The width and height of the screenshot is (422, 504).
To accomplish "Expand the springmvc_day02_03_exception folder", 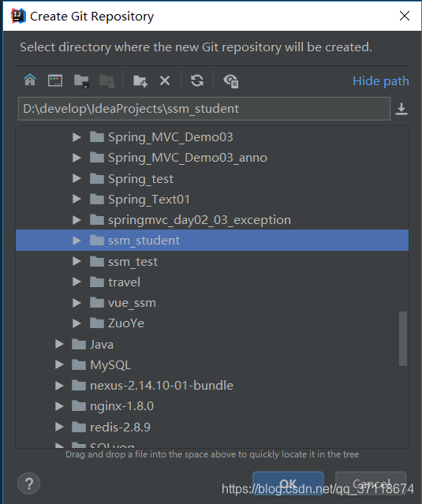I will click(x=77, y=220).
